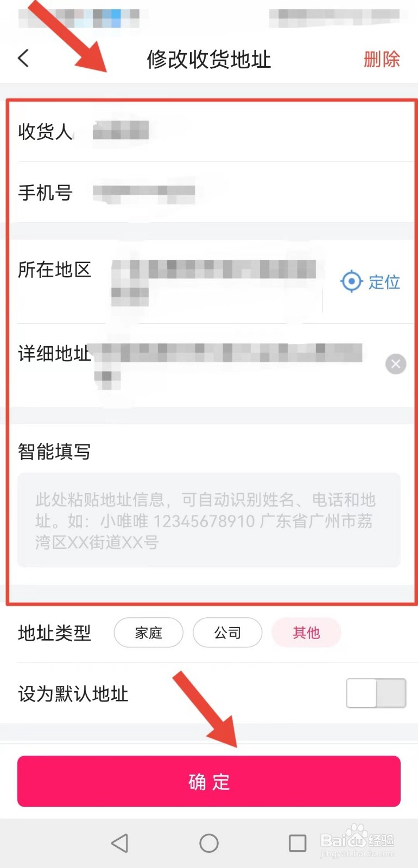The height and width of the screenshot is (868, 418).
Task: Select 公司 address type
Action: click(x=227, y=633)
